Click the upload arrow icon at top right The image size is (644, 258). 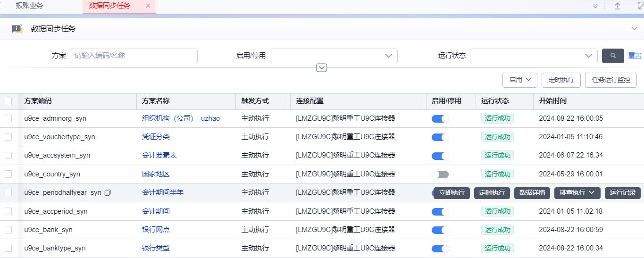point(618,6)
